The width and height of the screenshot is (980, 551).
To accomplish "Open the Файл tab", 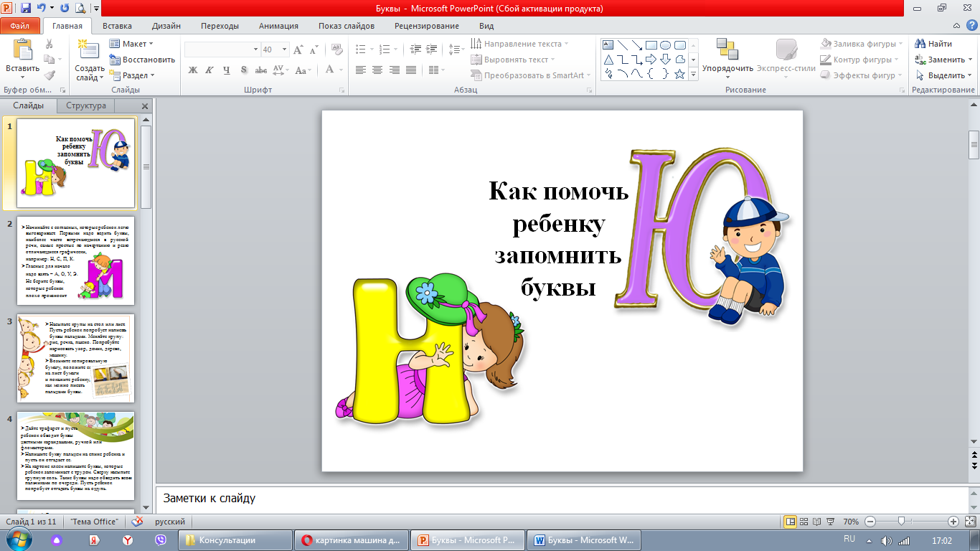I will [20, 26].
